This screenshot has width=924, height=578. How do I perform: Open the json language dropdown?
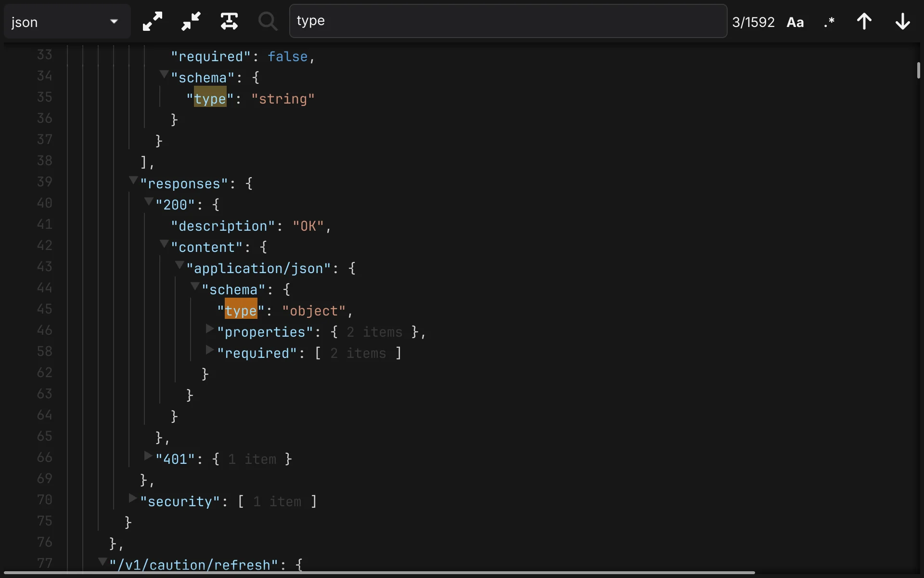[67, 22]
